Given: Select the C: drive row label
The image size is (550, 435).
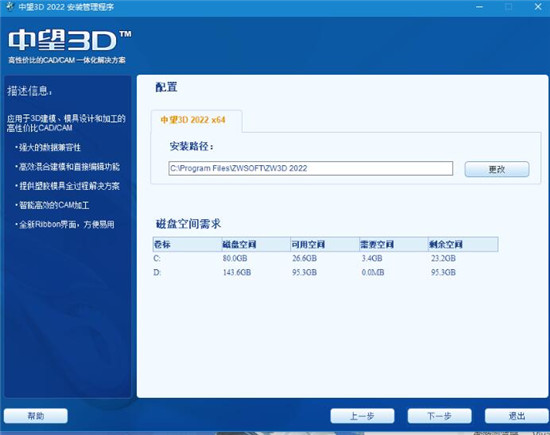Looking at the screenshot, I should (157, 259).
